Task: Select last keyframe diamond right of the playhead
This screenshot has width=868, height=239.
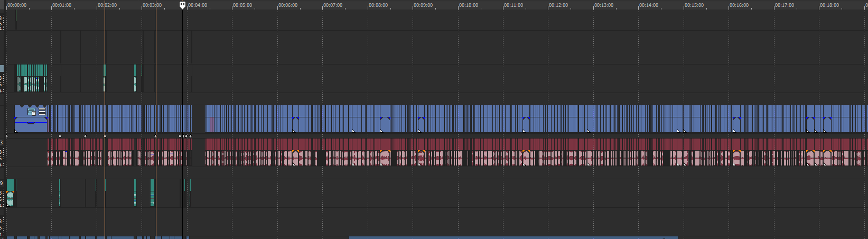Action: tap(190, 136)
